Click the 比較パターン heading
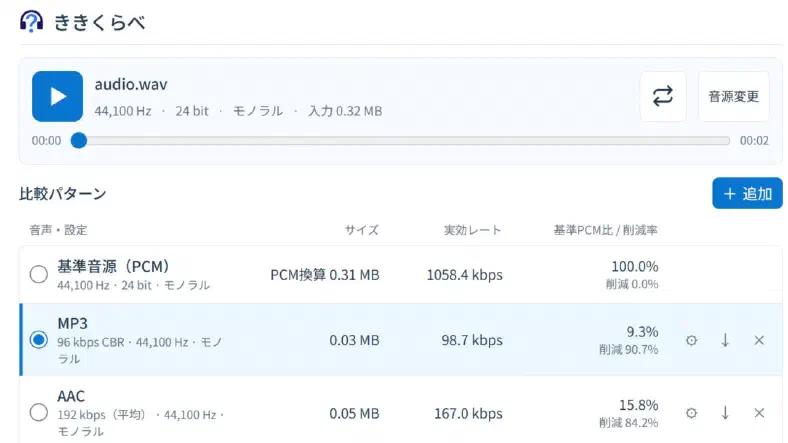 coord(63,194)
